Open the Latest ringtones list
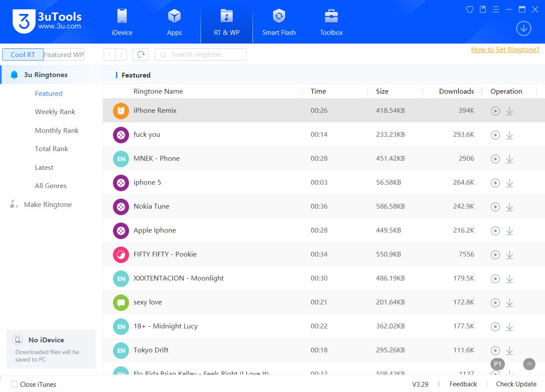Screen dimensions: 545x392 tap(44, 168)
